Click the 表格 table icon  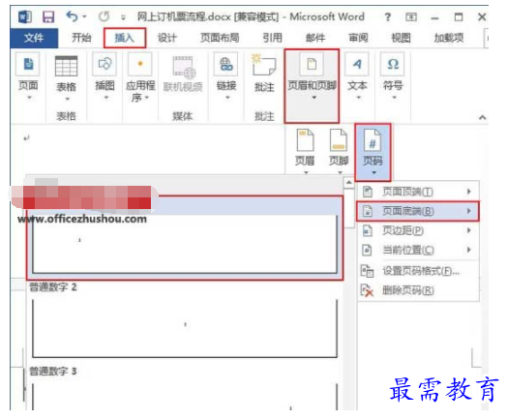67,66
